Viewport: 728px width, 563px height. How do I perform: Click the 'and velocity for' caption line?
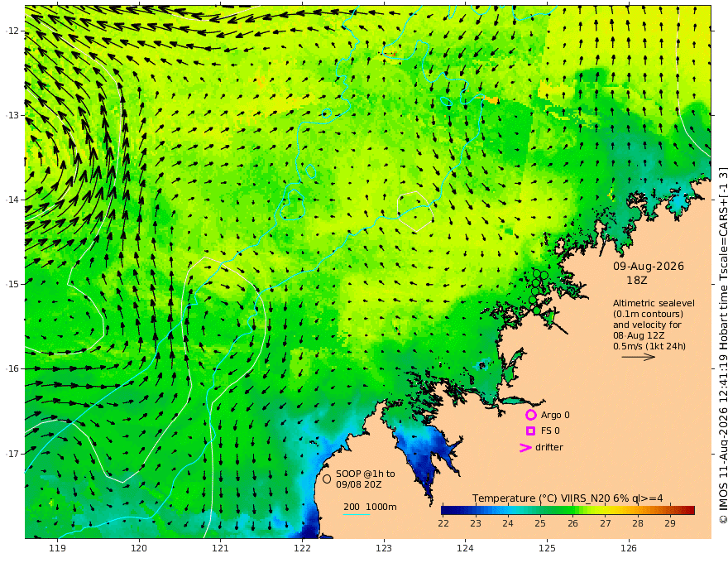coord(647,325)
